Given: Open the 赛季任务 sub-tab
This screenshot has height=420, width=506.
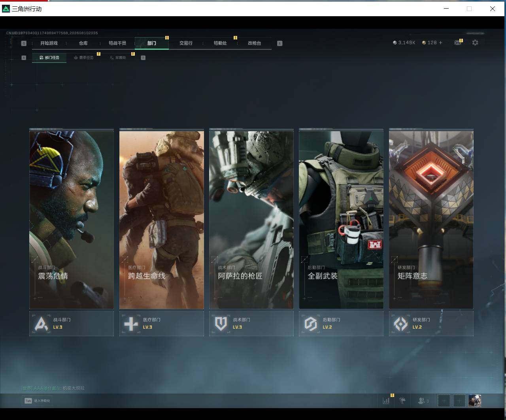Looking at the screenshot, I should 83,58.
